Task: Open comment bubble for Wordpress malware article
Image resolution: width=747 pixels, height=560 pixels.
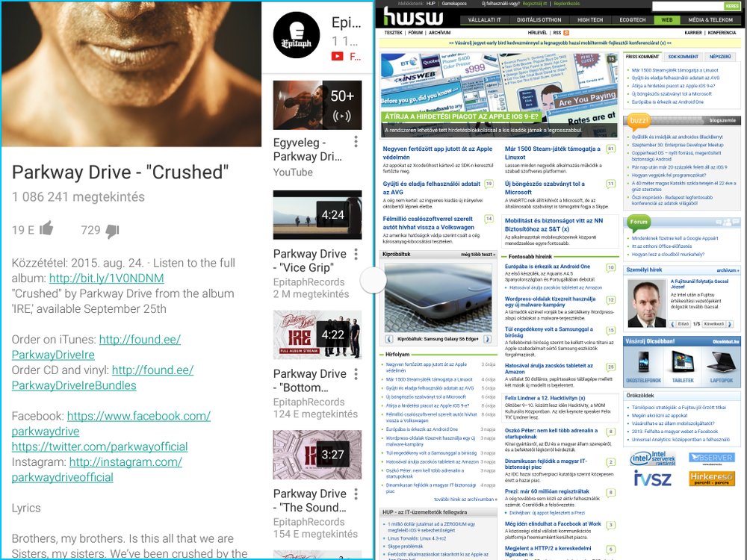Action: (610, 300)
